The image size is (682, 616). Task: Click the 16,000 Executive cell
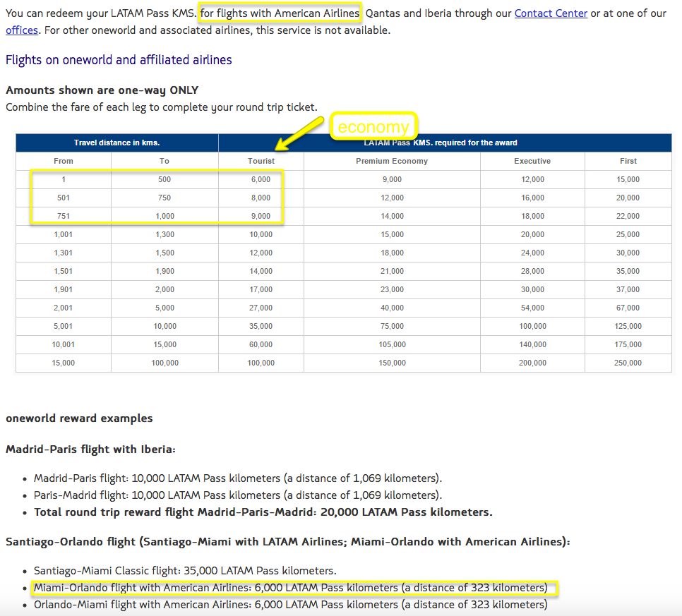[532, 198]
